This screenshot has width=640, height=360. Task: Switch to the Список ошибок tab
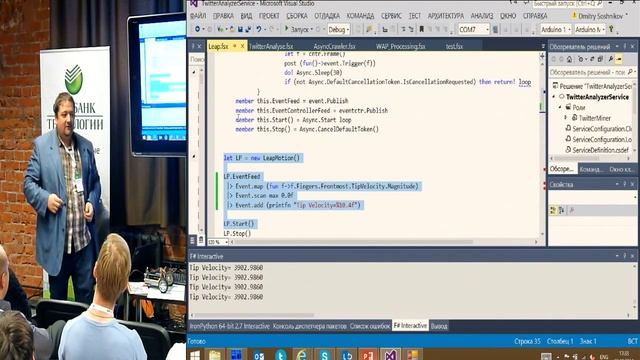(x=370, y=326)
